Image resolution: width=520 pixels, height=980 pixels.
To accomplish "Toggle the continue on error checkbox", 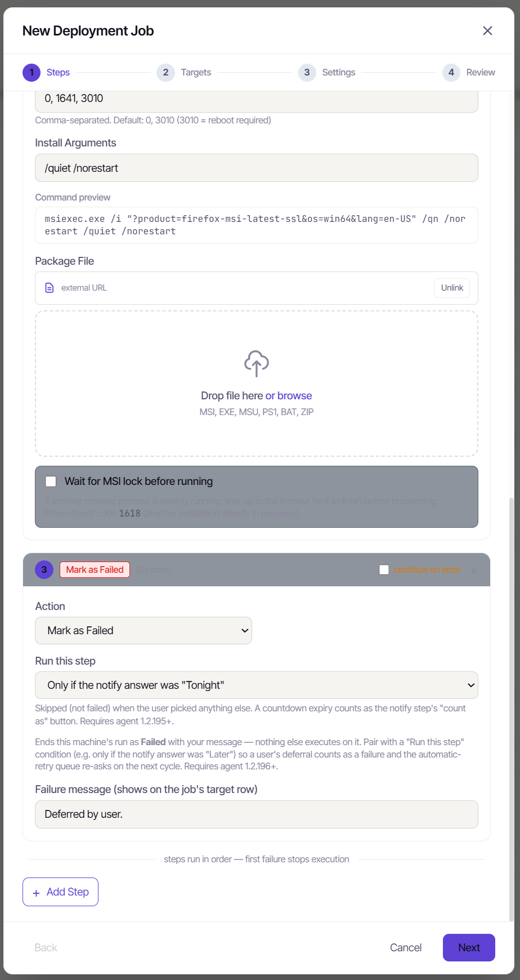I will click(384, 570).
